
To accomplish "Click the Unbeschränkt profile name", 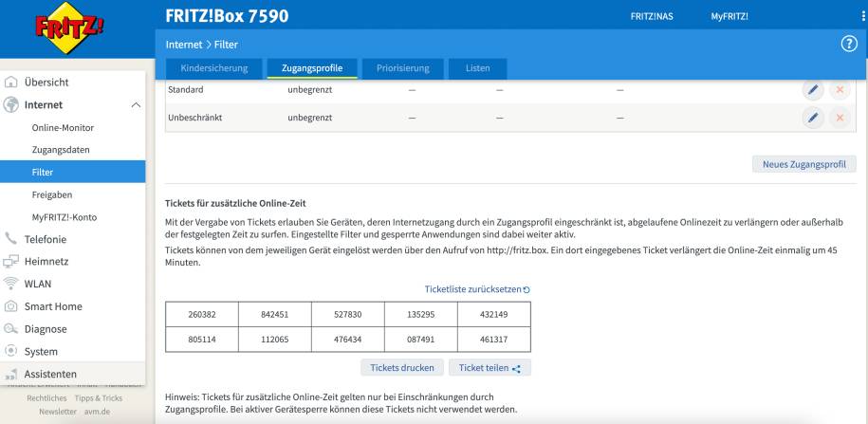I will click(194, 118).
